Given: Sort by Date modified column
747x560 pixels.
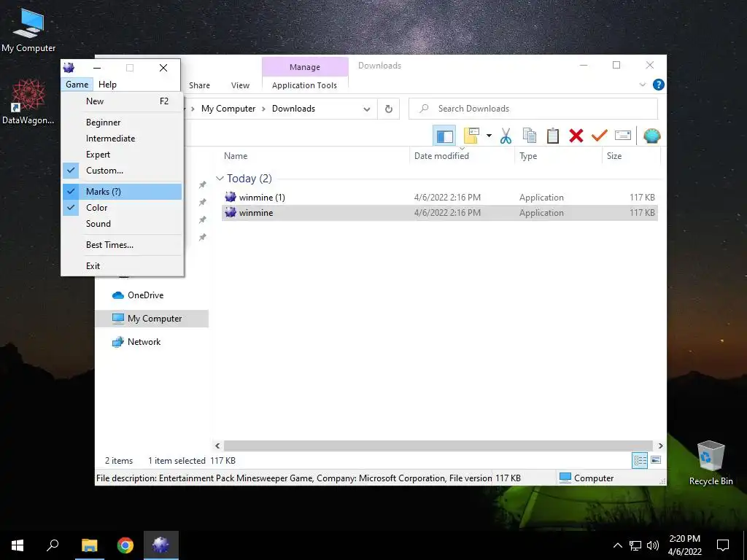Looking at the screenshot, I should click(x=441, y=156).
